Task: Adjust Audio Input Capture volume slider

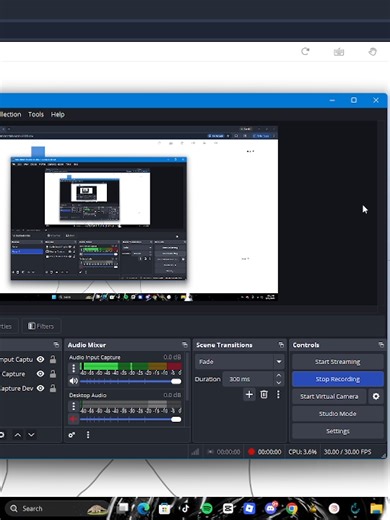Action: pos(131,381)
